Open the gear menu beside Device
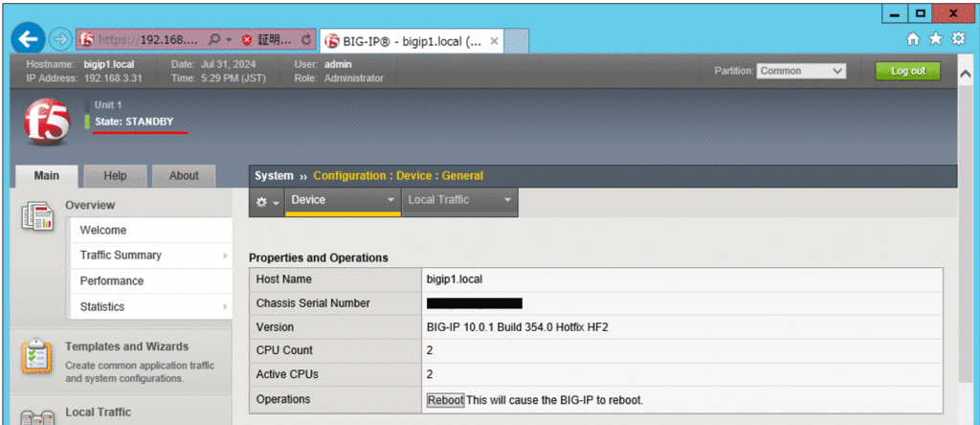980x425 pixels. point(267,202)
